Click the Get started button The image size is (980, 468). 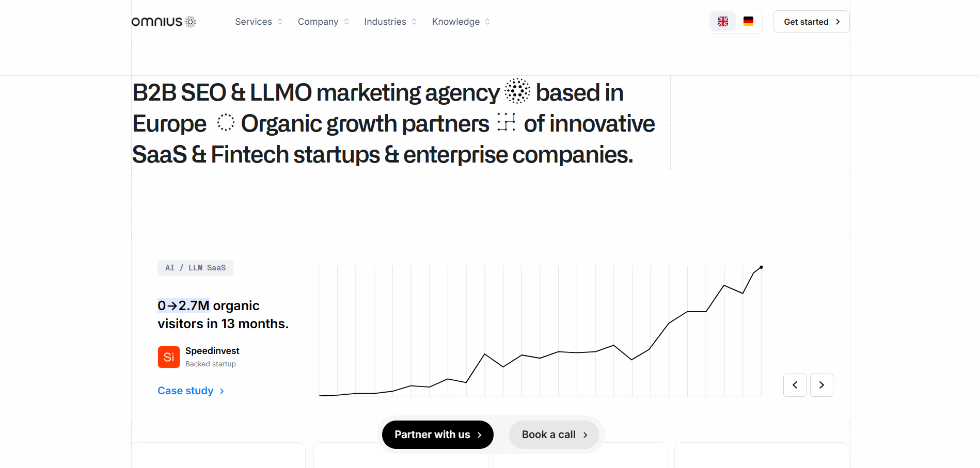tap(811, 22)
